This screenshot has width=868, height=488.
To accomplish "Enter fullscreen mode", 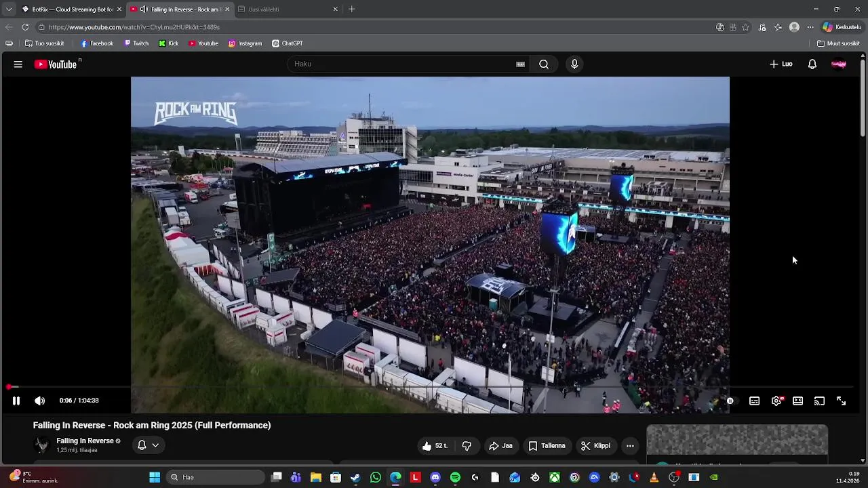I will click(x=841, y=401).
